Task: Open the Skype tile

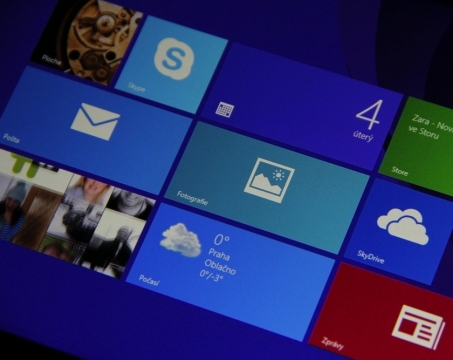Action: pos(171,64)
